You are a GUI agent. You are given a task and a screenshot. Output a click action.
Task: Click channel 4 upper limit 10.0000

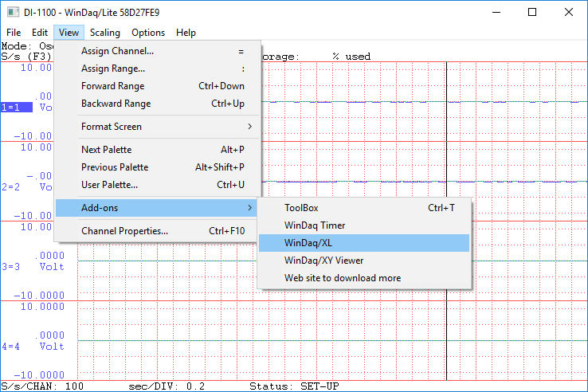point(42,307)
